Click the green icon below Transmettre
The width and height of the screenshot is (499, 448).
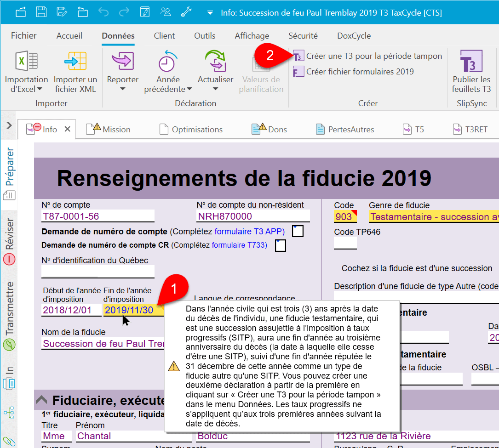pyautogui.click(x=9, y=345)
